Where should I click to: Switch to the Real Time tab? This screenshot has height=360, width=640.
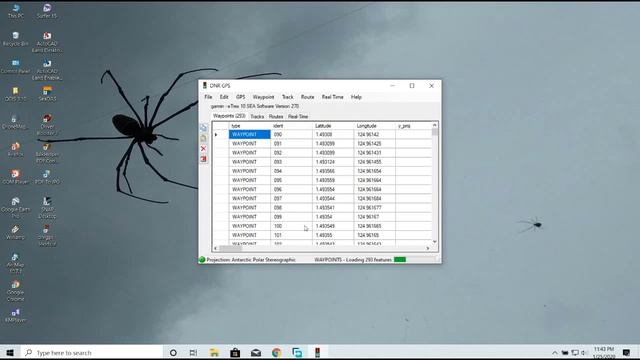298,117
